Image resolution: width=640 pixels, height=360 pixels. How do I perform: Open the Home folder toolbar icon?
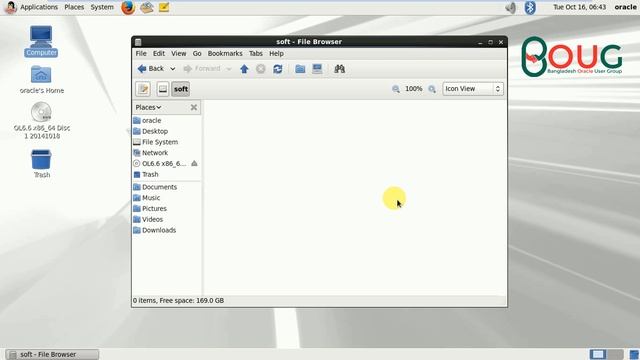300,69
